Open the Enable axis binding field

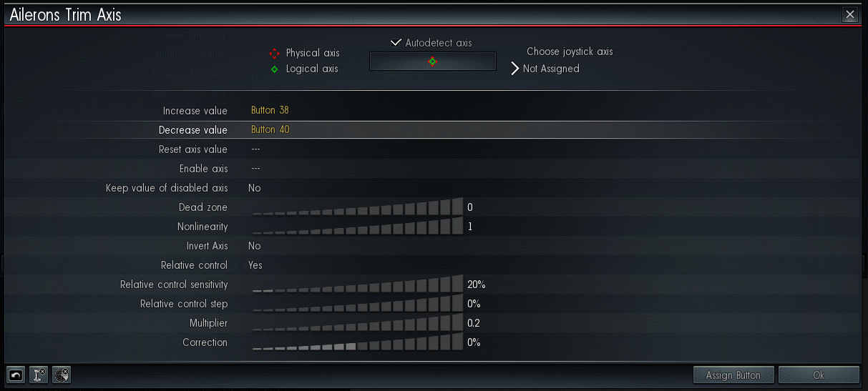click(255, 169)
